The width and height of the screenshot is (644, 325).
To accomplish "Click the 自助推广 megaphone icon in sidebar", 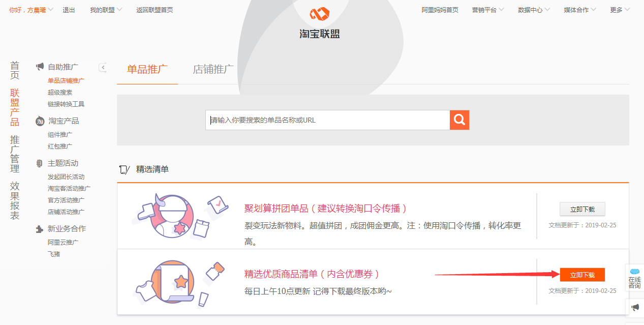I will [40, 67].
